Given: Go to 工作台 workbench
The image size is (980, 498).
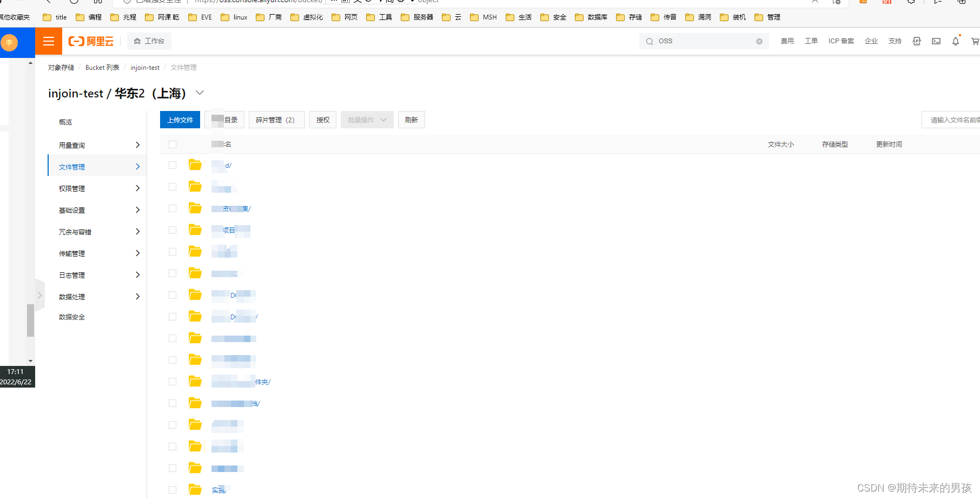Looking at the screenshot, I should coord(149,41).
